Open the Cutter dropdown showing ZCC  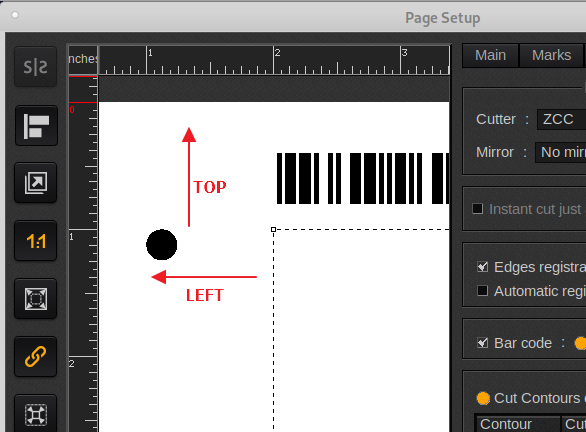(x=561, y=119)
